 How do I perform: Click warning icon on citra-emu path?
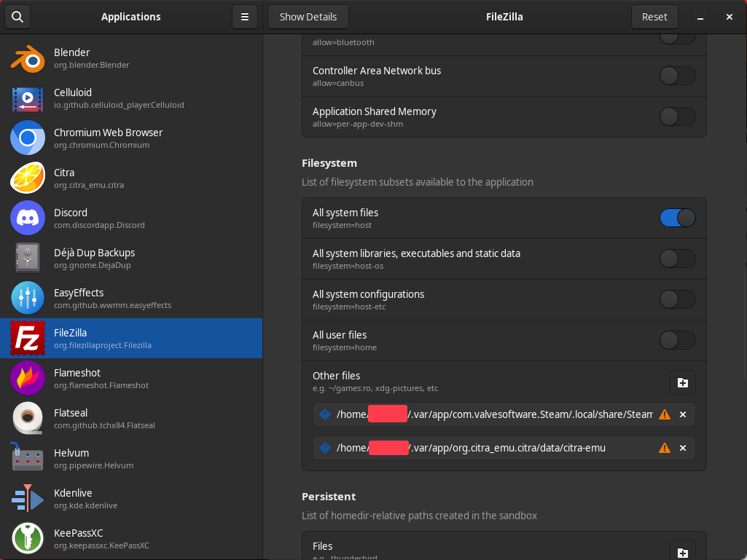664,448
